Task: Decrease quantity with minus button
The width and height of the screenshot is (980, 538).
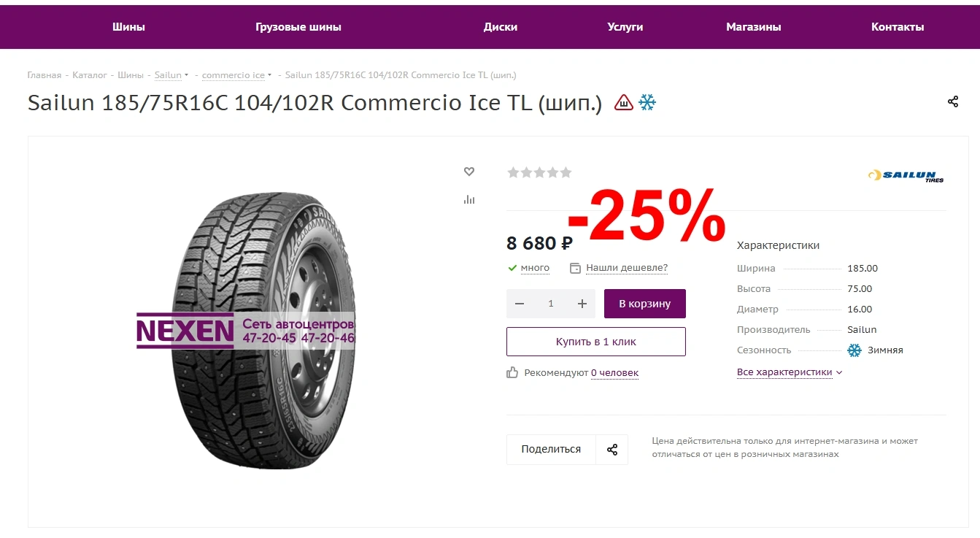Action: coord(520,304)
